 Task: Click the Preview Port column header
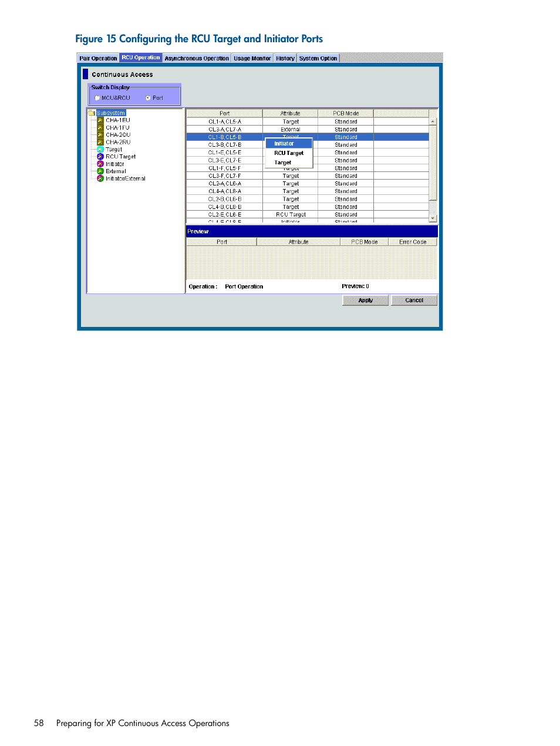coord(222,242)
